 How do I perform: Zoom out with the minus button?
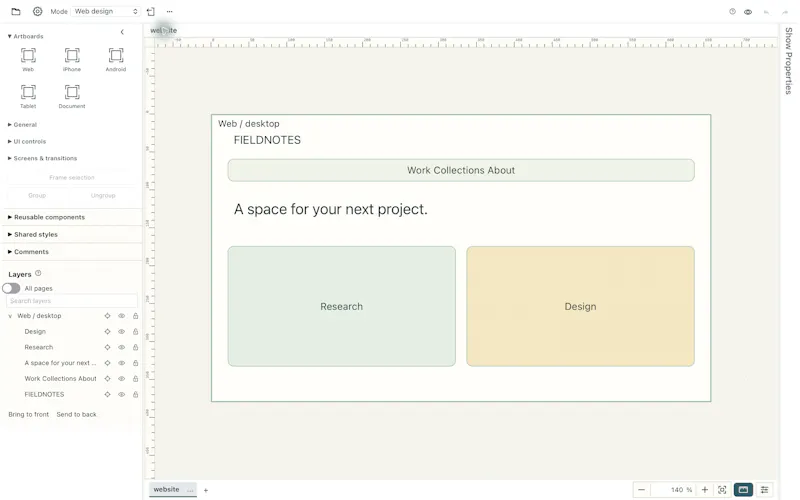click(641, 490)
